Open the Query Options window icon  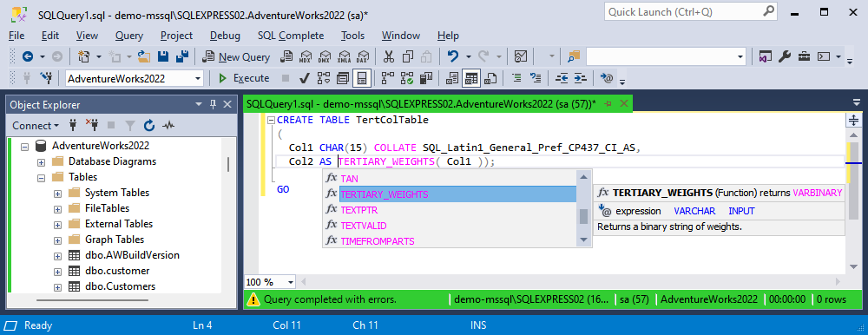click(x=343, y=78)
